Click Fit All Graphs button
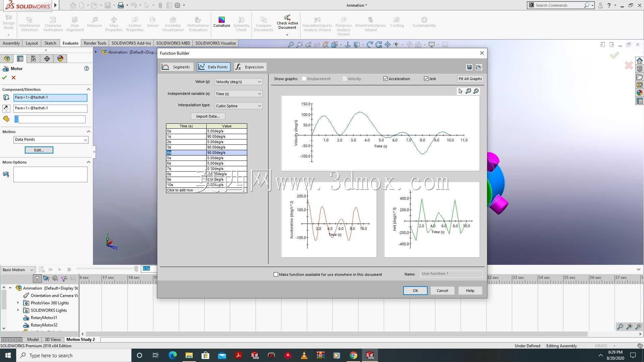644x362 pixels. click(x=470, y=79)
